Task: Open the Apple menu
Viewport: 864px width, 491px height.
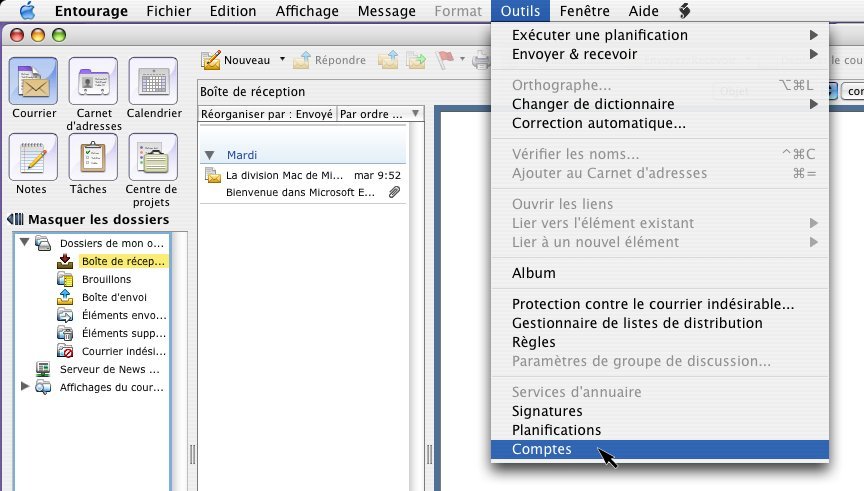Action: 27,10
